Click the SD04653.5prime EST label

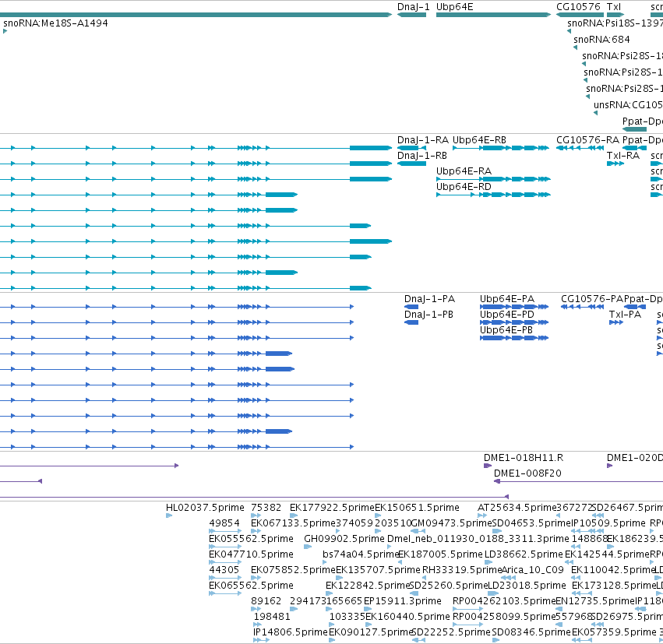[532, 523]
